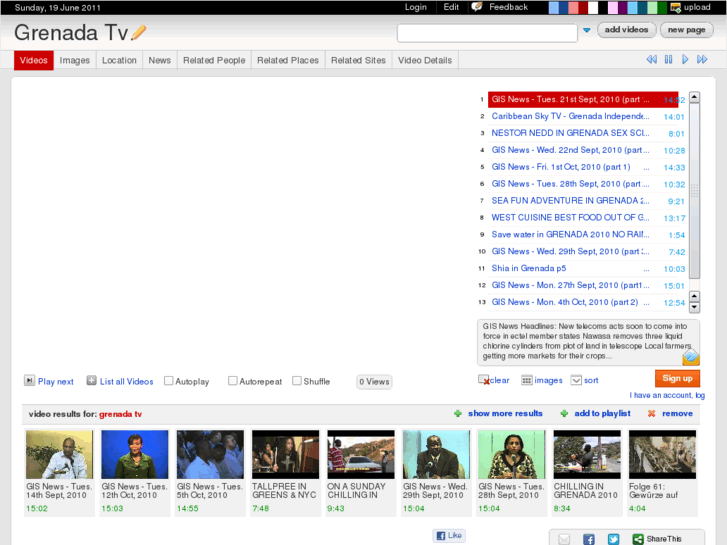Start playback with the play icon
727x545 pixels.
(x=685, y=59)
